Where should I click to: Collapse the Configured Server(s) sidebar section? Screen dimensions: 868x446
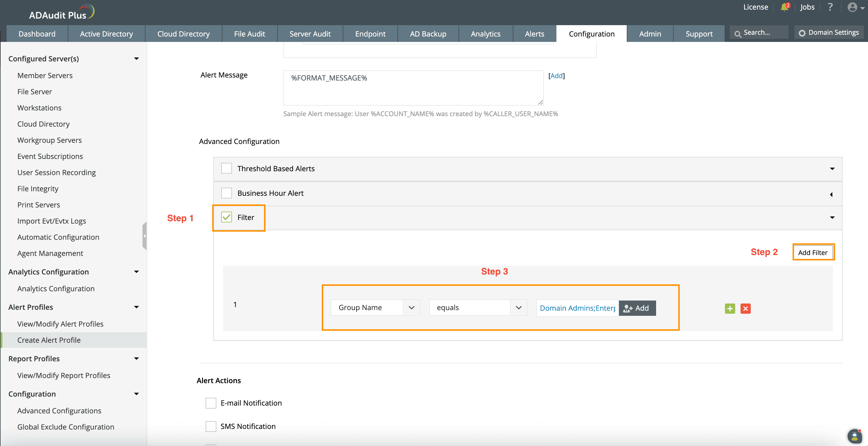(x=136, y=59)
